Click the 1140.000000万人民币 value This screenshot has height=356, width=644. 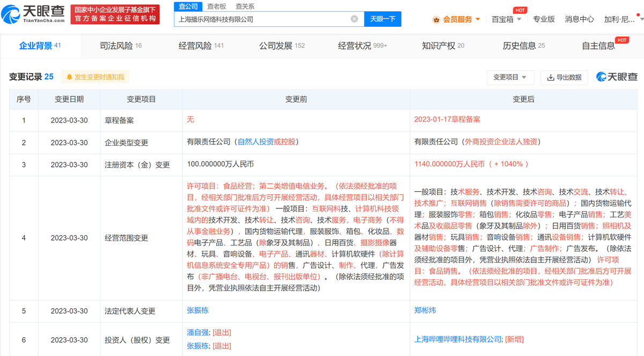449,164
